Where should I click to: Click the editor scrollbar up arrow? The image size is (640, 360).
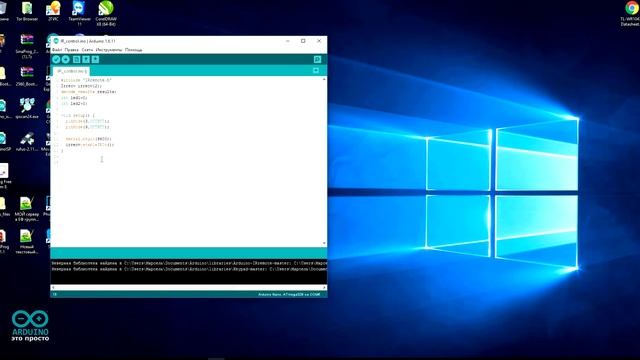(324, 79)
